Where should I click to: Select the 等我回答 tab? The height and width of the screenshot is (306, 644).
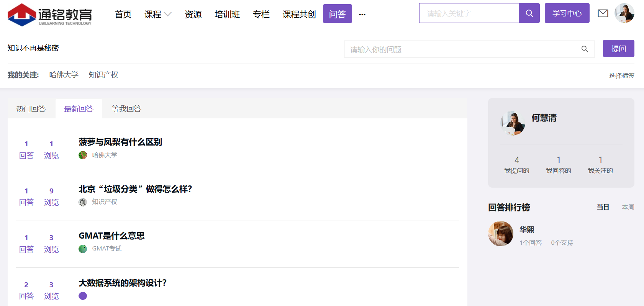126,109
